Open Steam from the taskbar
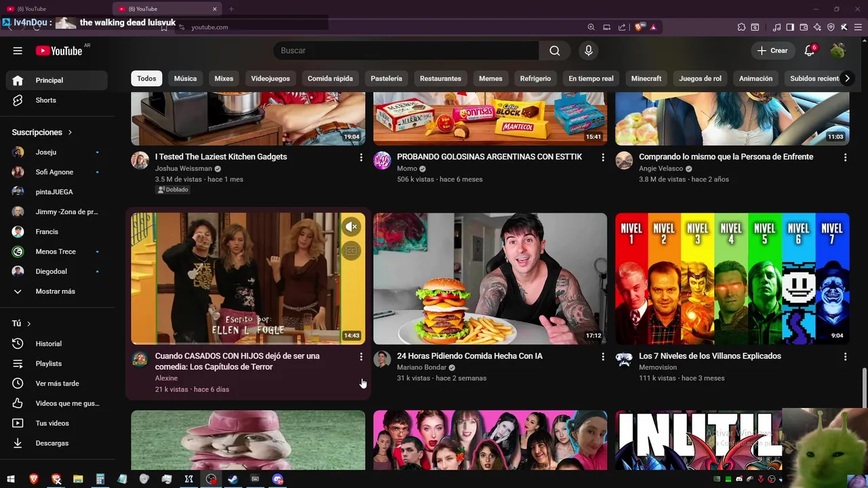The height and width of the screenshot is (488, 868). pyautogui.click(x=233, y=479)
